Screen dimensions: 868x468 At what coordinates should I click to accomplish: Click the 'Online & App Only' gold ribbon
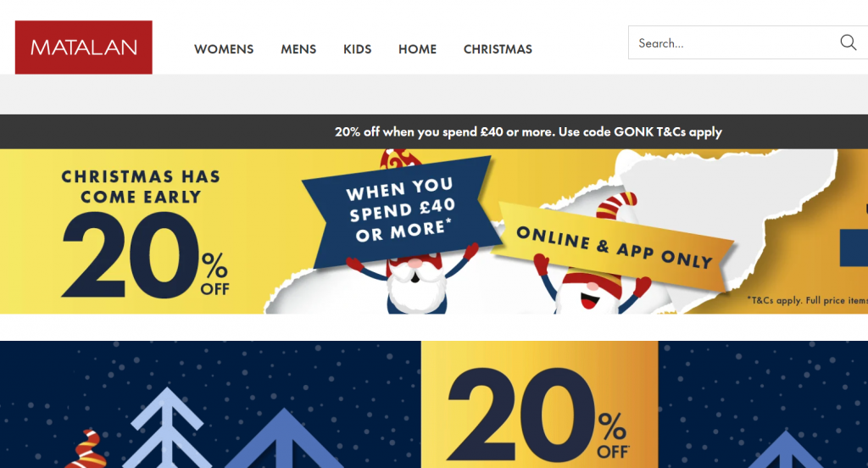614,247
